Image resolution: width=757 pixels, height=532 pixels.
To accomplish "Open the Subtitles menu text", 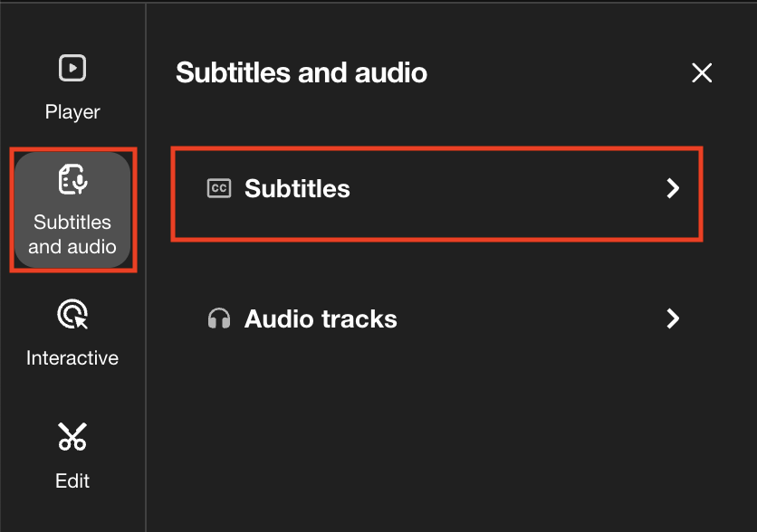I will pyautogui.click(x=297, y=188).
